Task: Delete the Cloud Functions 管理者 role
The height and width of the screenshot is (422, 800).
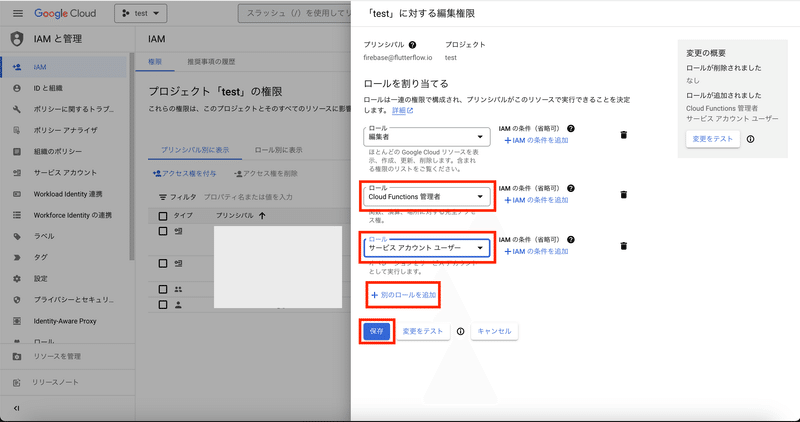Action: pyautogui.click(x=623, y=194)
